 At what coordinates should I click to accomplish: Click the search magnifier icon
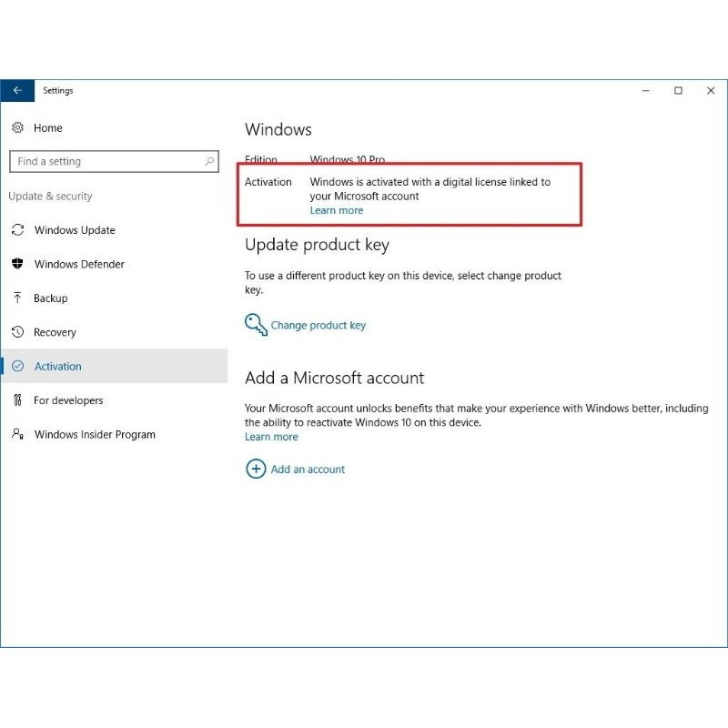point(210,162)
